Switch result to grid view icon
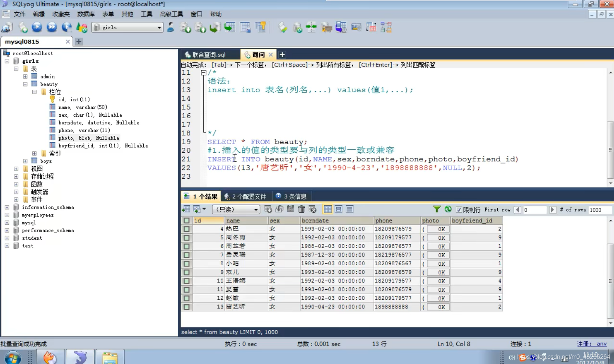614x364 pixels. pos(328,209)
